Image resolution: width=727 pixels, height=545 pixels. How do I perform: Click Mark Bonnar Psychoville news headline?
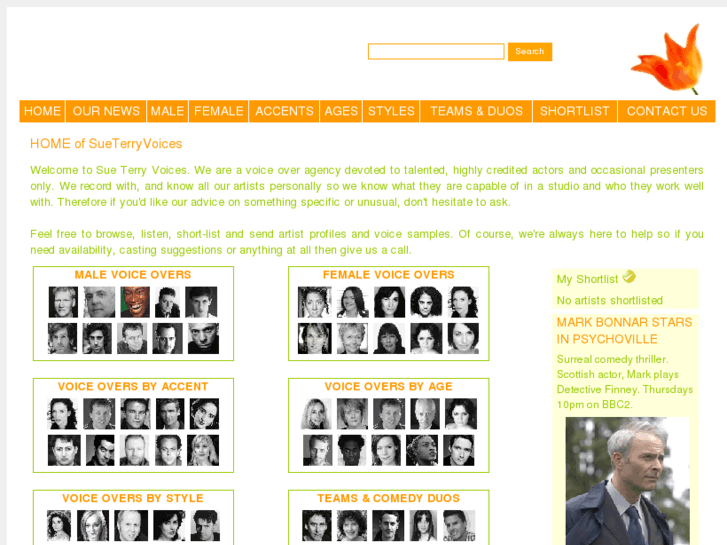coord(624,331)
